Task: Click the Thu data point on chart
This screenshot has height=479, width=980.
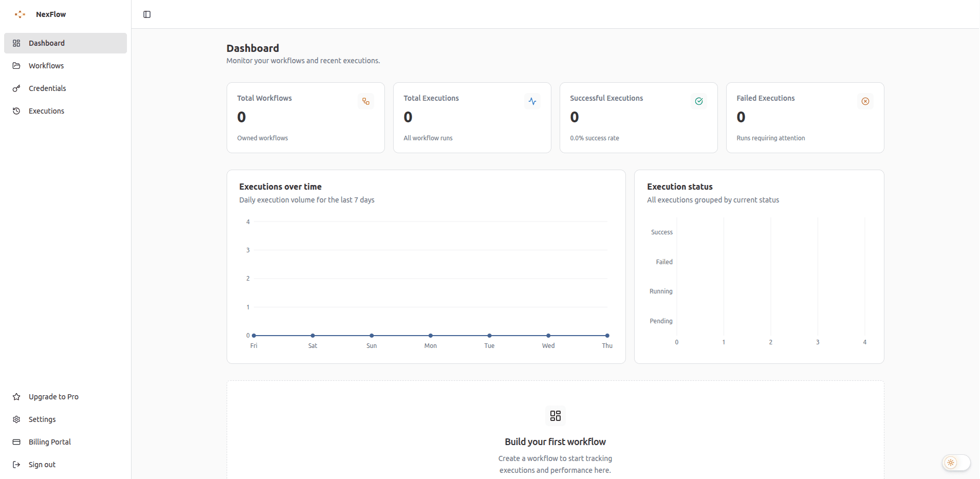Action: [x=607, y=336]
